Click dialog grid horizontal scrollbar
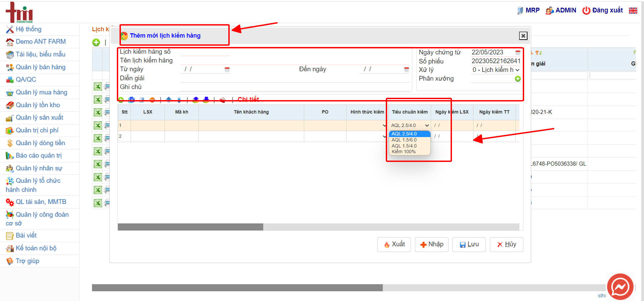The height and width of the screenshot is (301, 644). click(190, 227)
